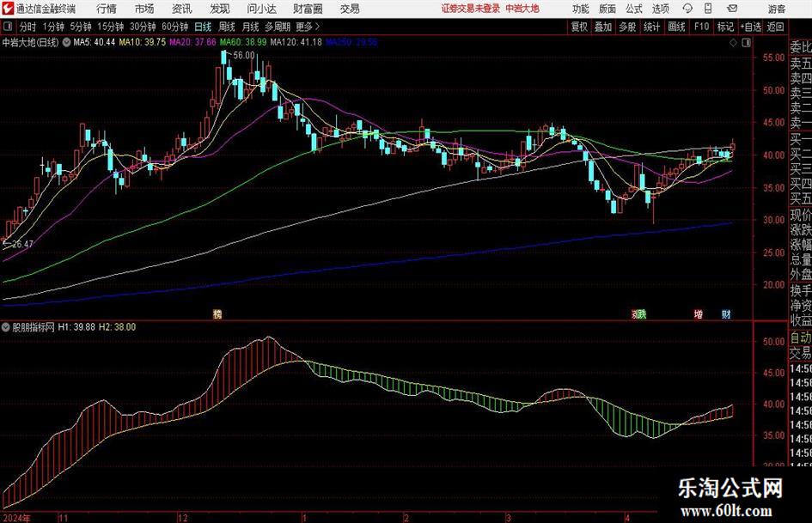The image size is (812, 523).
Task: Click the 复权 toolbar button
Action: (x=579, y=27)
